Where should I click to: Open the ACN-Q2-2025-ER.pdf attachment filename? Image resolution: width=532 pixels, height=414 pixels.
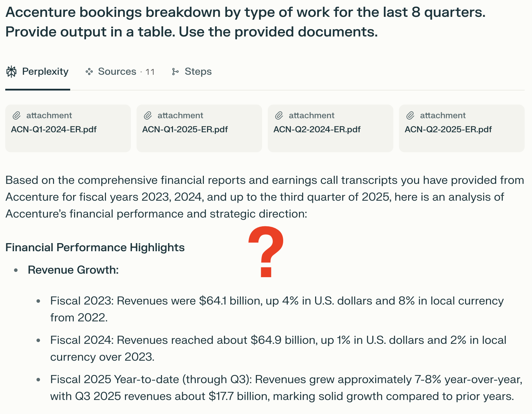pyautogui.click(x=448, y=129)
